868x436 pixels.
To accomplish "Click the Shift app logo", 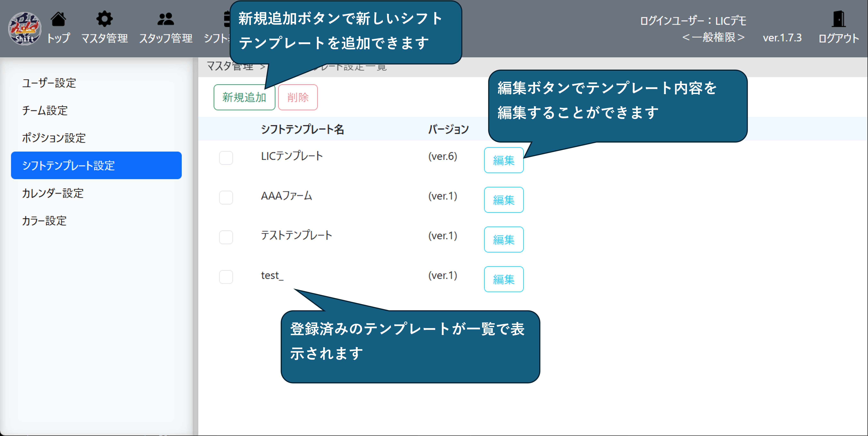I will (x=25, y=28).
